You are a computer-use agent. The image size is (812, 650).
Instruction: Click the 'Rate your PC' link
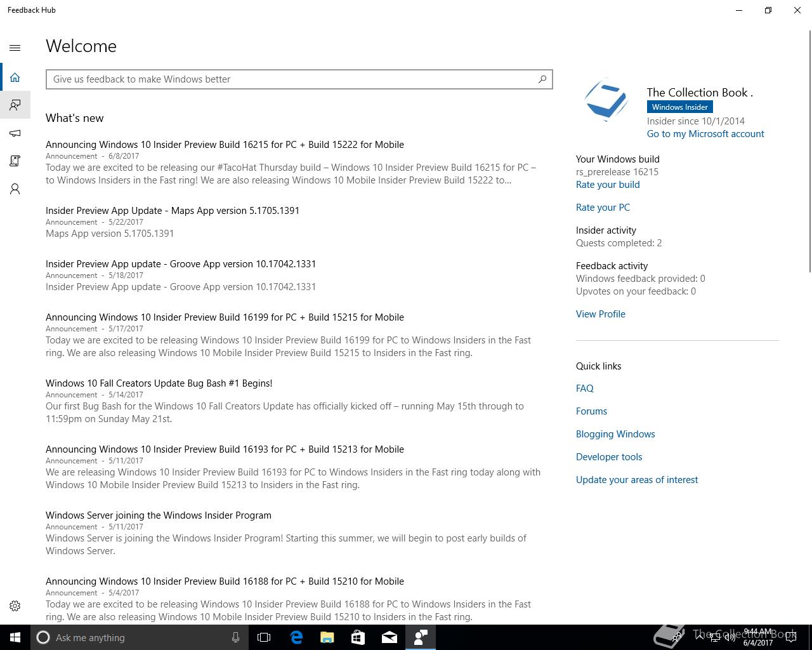pos(603,208)
